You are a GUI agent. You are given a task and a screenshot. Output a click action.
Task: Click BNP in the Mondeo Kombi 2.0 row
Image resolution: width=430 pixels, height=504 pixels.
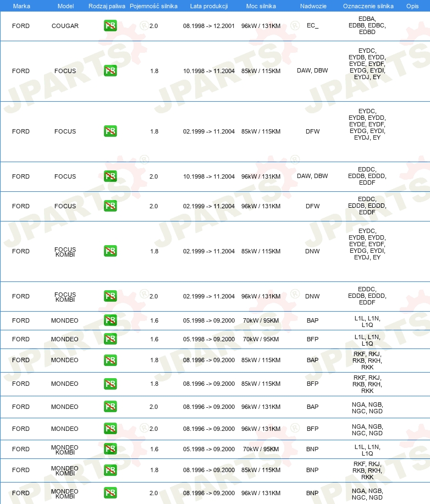[312, 493]
